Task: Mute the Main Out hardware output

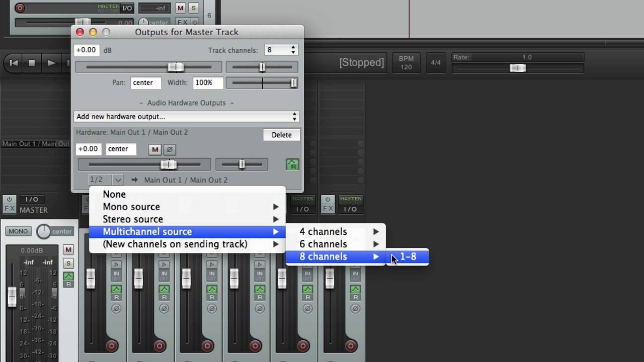Action: point(155,149)
